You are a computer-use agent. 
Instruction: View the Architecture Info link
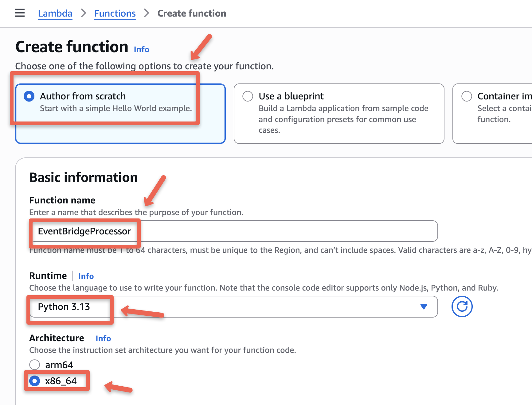point(103,338)
